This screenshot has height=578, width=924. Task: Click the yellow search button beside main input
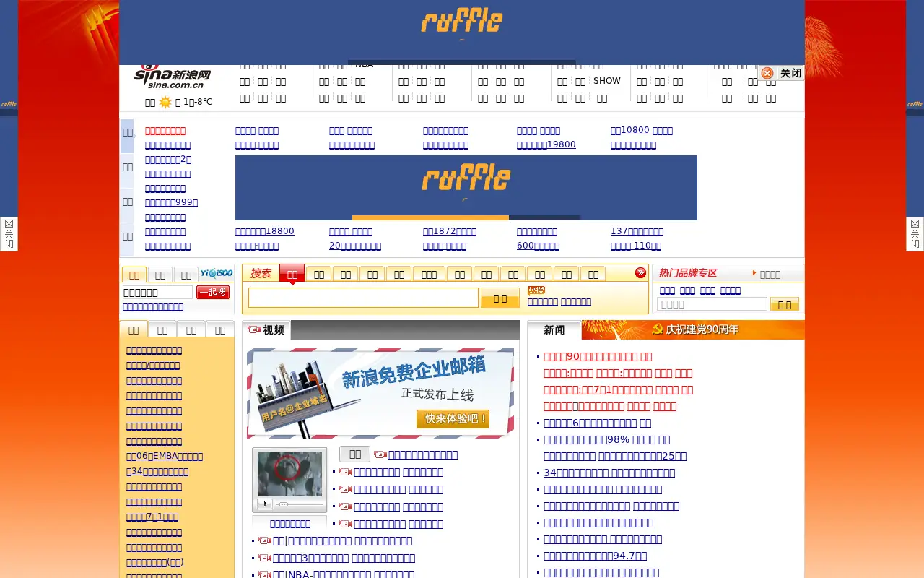(500, 298)
